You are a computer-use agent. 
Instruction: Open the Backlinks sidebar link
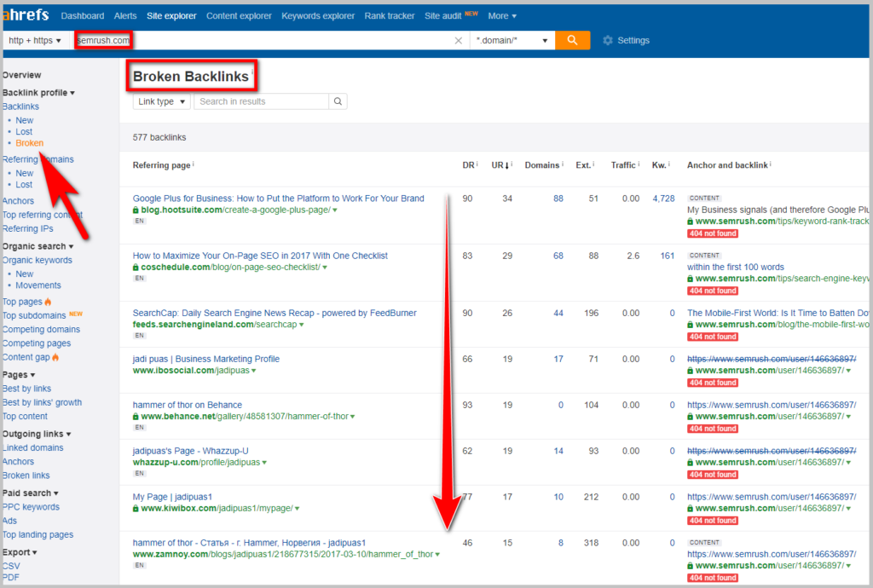(x=20, y=107)
